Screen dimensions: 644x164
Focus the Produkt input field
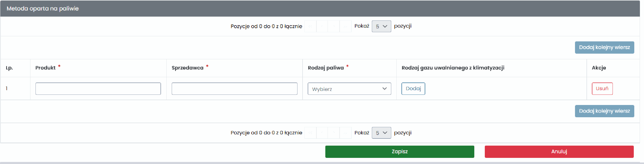[98, 89]
